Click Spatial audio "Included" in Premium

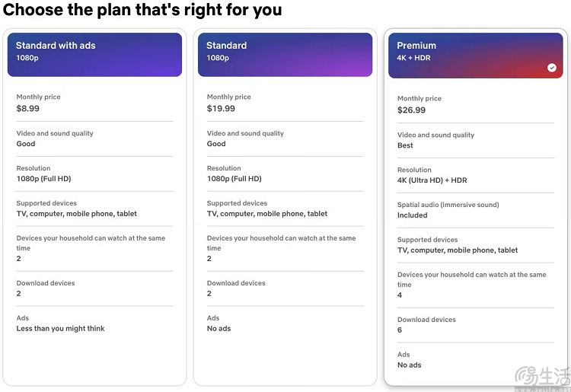pyautogui.click(x=413, y=215)
